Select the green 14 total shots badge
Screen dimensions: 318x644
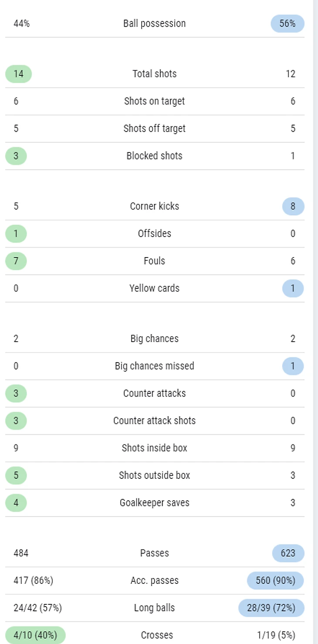click(x=18, y=74)
